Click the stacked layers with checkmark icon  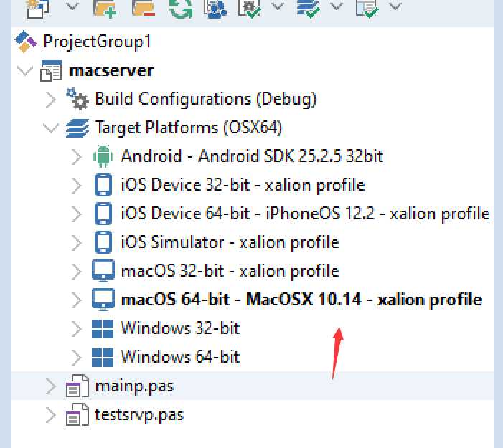pos(308,7)
